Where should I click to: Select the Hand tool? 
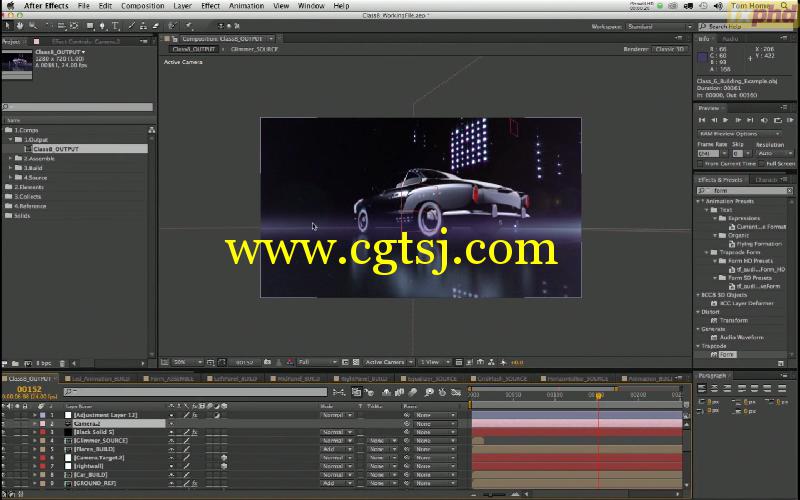pos(20,26)
